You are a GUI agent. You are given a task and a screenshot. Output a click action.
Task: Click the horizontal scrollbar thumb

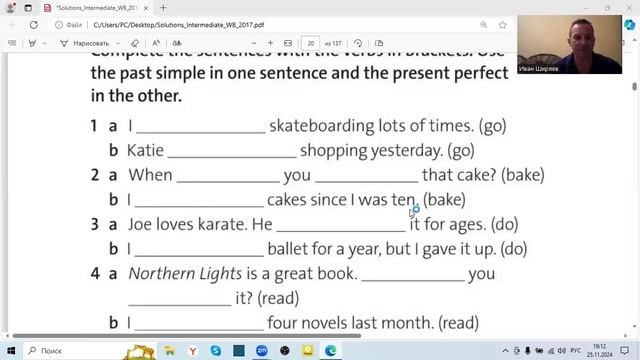click(x=187, y=336)
